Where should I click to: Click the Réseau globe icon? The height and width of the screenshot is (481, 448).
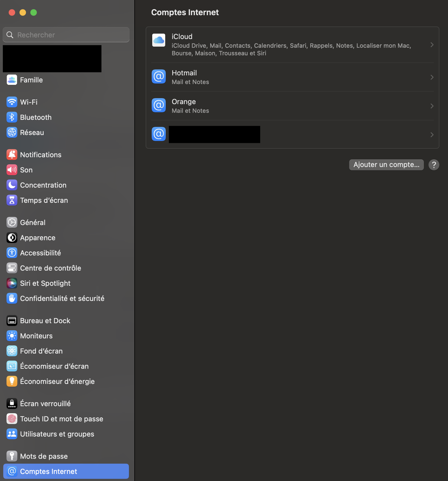click(x=12, y=133)
